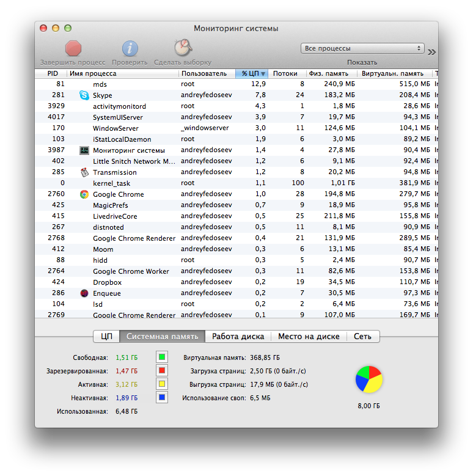Select the Google Chrome Worker row
Screen dimensions: 473x476
coord(237,271)
